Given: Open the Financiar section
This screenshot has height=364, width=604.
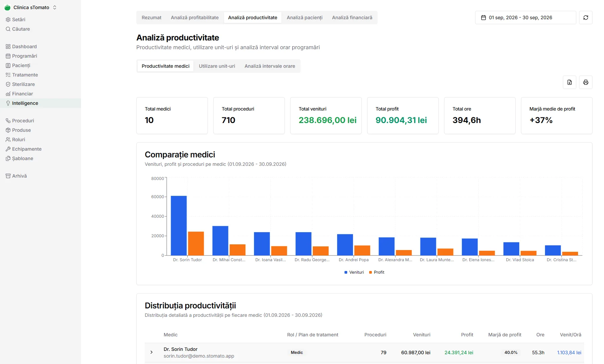Looking at the screenshot, I should [19, 94].
